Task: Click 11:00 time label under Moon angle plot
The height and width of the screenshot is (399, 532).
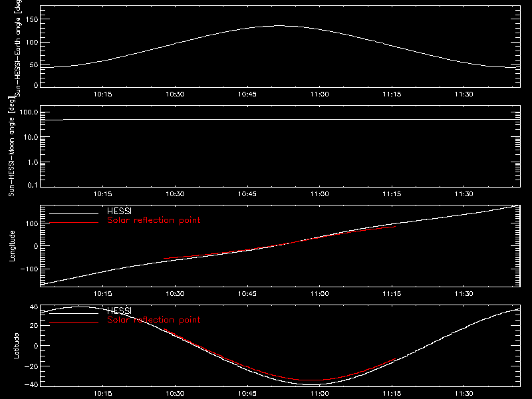Action: coord(320,194)
